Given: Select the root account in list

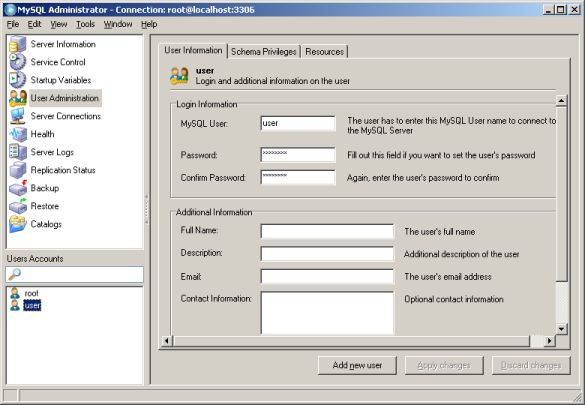Looking at the screenshot, I should [x=31, y=293].
